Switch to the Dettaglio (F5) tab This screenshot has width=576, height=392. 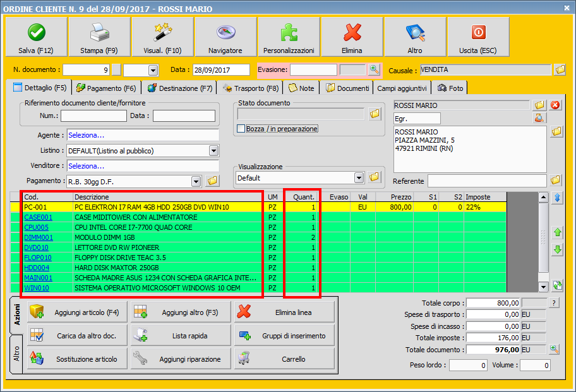click(x=40, y=88)
